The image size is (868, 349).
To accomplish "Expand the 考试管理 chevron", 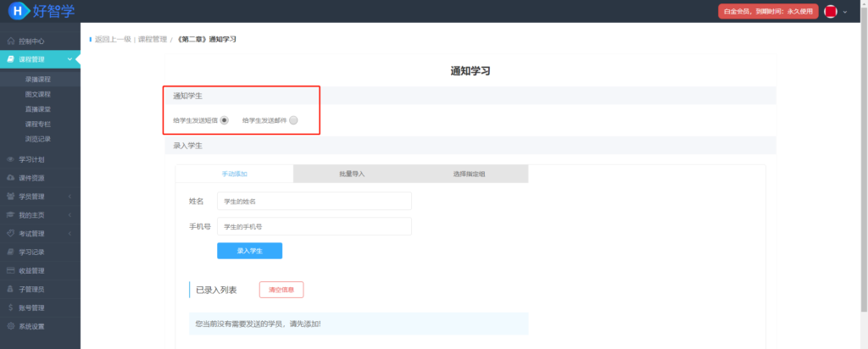I will pos(70,234).
